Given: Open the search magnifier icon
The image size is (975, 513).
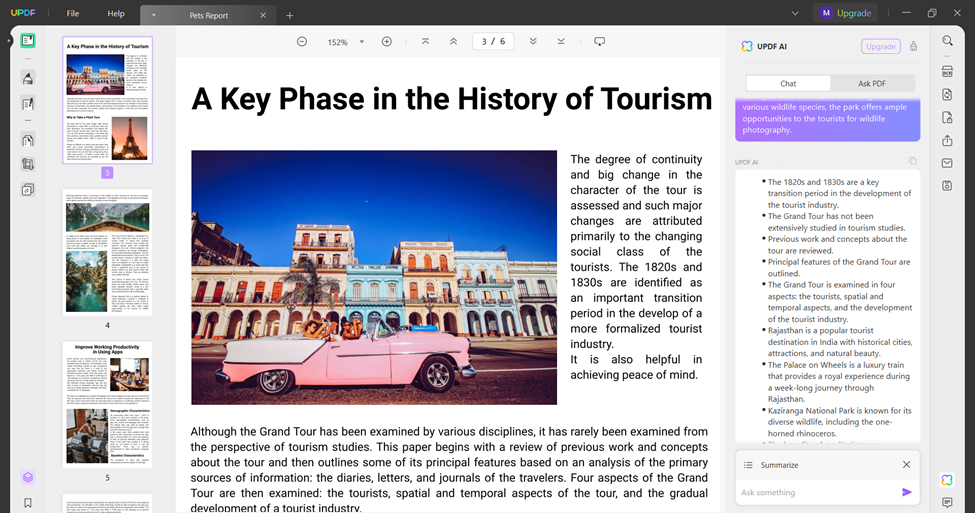Looking at the screenshot, I should coord(947,41).
